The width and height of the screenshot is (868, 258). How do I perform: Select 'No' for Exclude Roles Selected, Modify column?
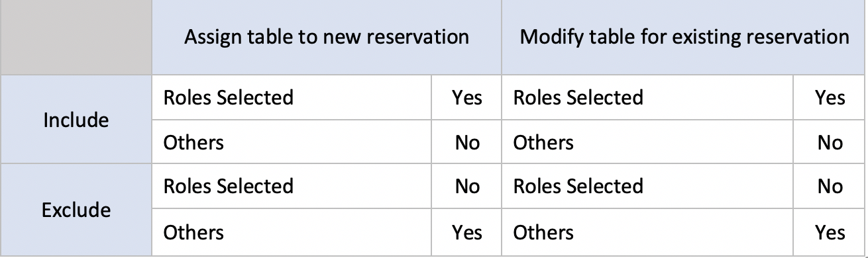830,187
